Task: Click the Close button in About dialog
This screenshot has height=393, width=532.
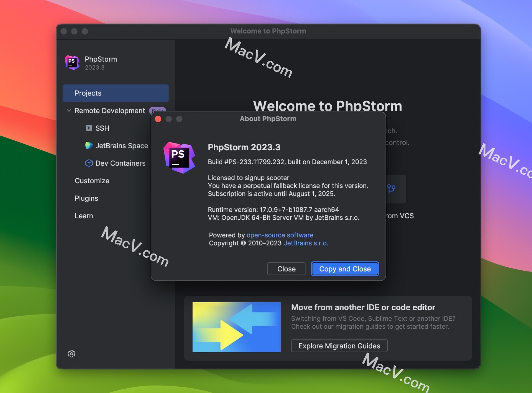Action: [286, 269]
